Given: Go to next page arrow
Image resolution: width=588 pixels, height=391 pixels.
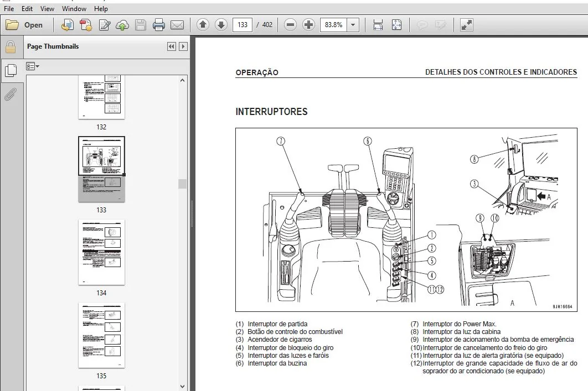Looking at the screenshot, I should [221, 25].
